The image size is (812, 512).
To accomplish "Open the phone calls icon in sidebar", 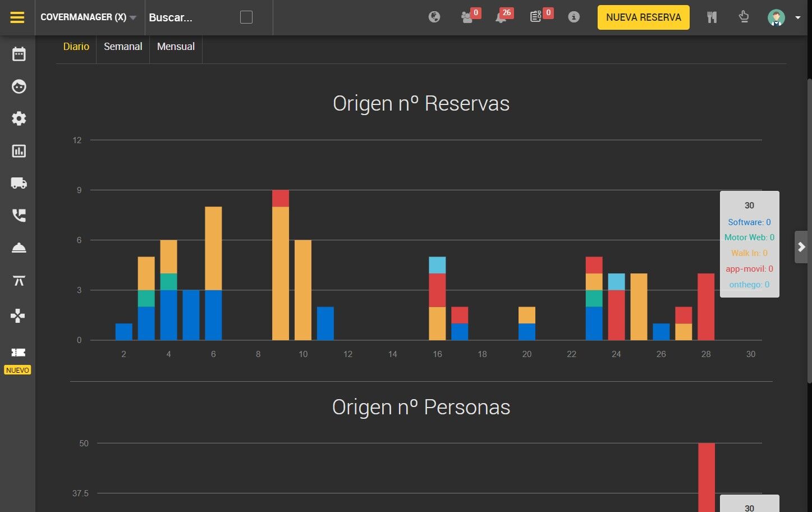I will tap(19, 215).
